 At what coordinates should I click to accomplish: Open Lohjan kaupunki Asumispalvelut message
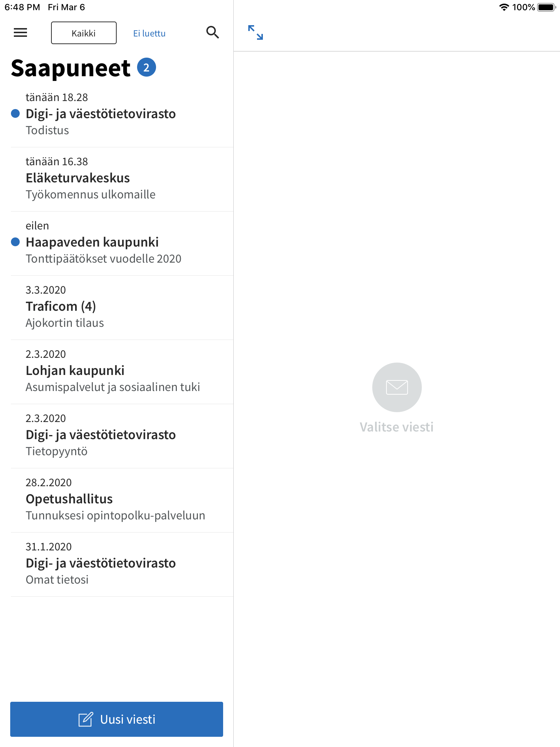pyautogui.click(x=122, y=372)
